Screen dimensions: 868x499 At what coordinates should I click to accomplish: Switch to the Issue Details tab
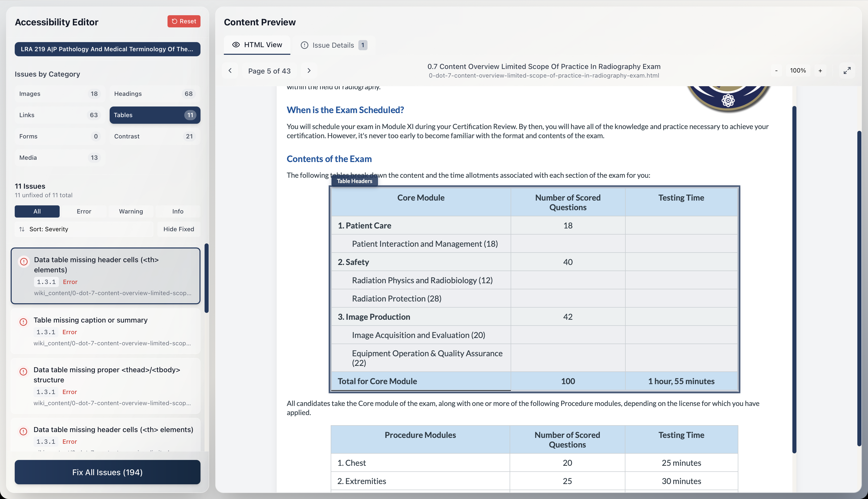[333, 45]
